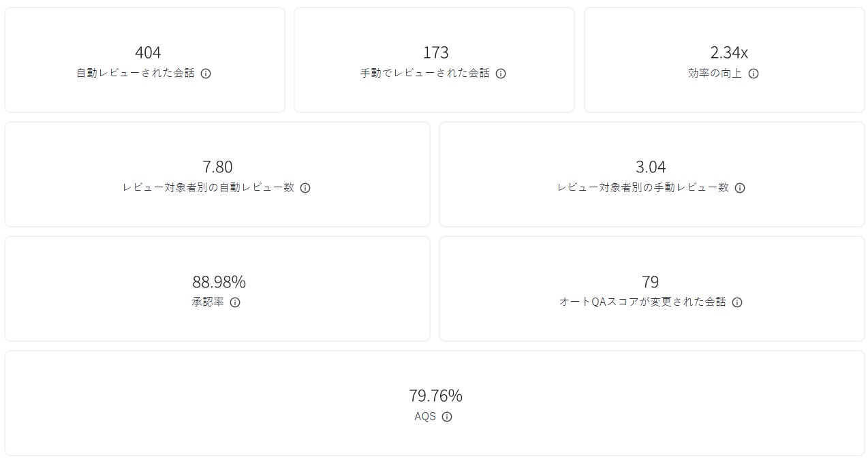The image size is (868, 459).
Task: Click the 自動レビューされた会話 label
Action: [136, 73]
